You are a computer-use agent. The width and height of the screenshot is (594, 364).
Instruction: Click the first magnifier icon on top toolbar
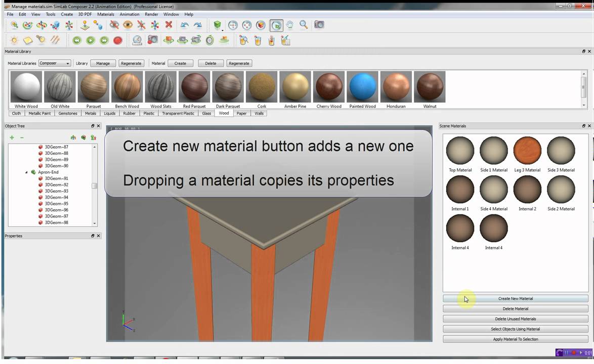click(14, 25)
